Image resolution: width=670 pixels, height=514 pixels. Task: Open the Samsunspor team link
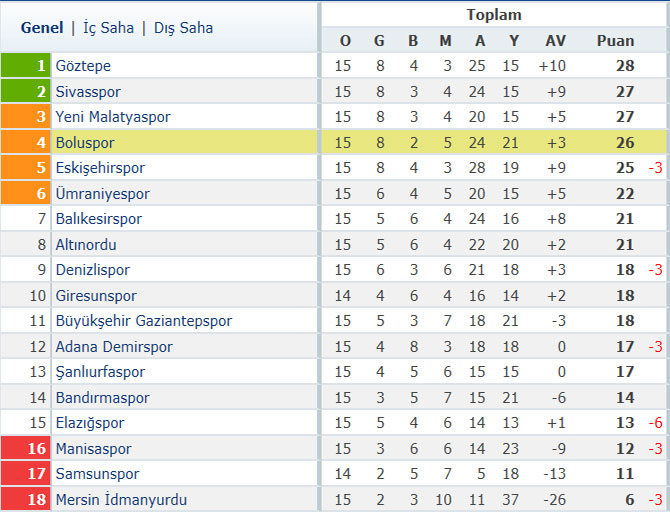tap(97, 474)
